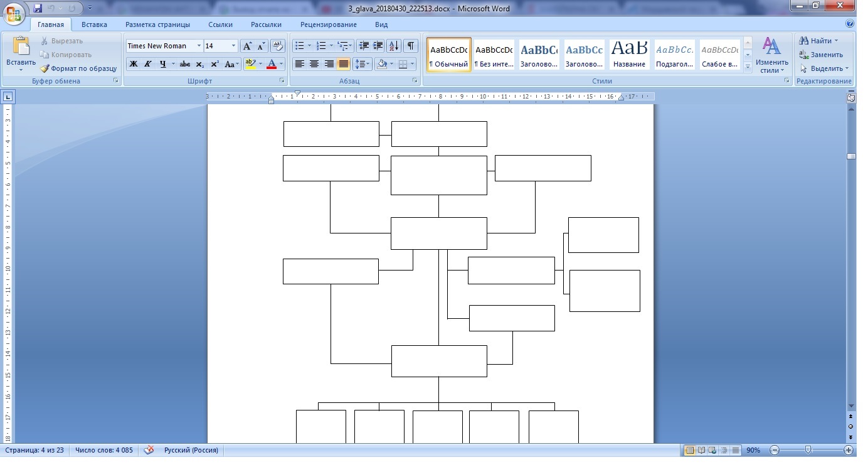This screenshot has height=472, width=868.
Task: Click the Clear Formatting icon
Action: click(x=278, y=46)
